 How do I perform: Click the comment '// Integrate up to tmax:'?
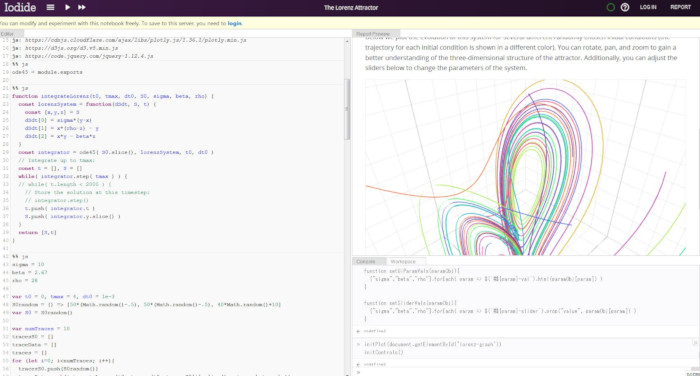pos(57,160)
